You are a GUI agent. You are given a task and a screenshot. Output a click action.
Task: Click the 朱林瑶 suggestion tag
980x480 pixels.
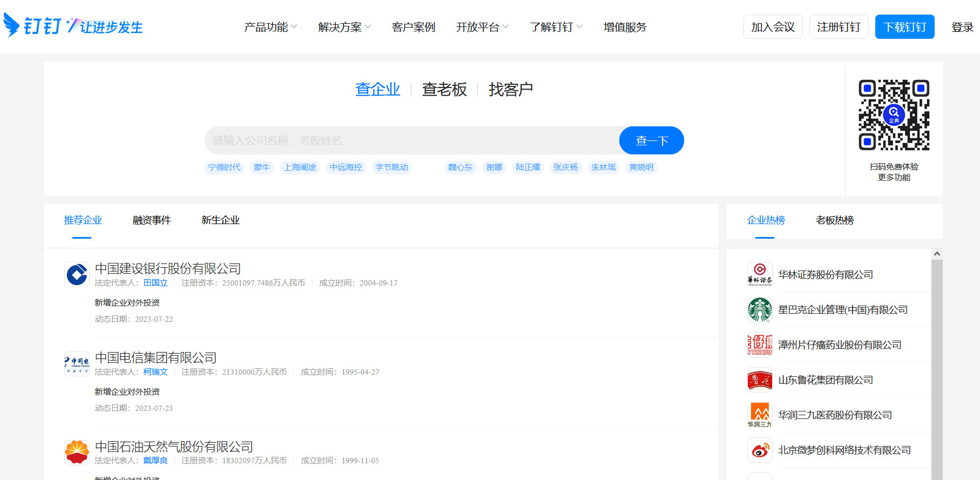click(x=604, y=167)
